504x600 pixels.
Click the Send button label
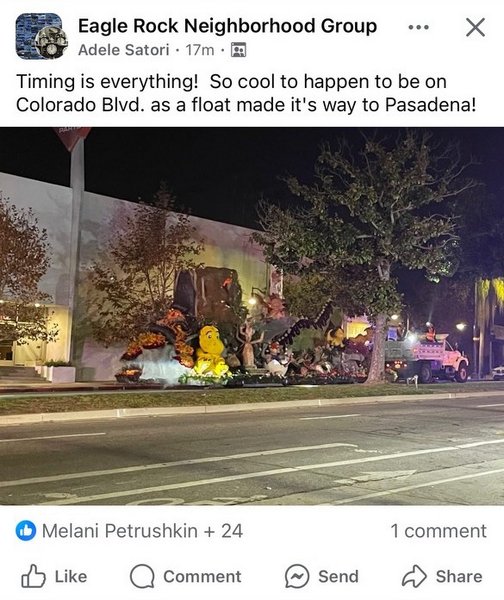(338, 577)
